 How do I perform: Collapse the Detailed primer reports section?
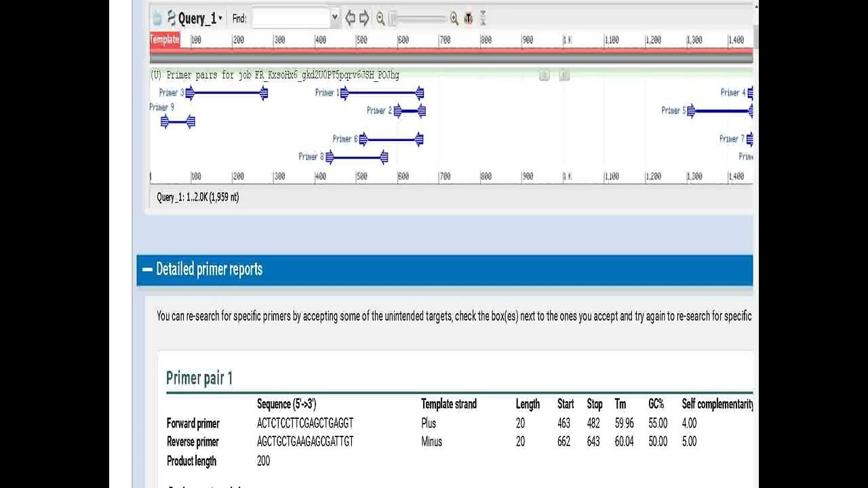click(x=147, y=269)
